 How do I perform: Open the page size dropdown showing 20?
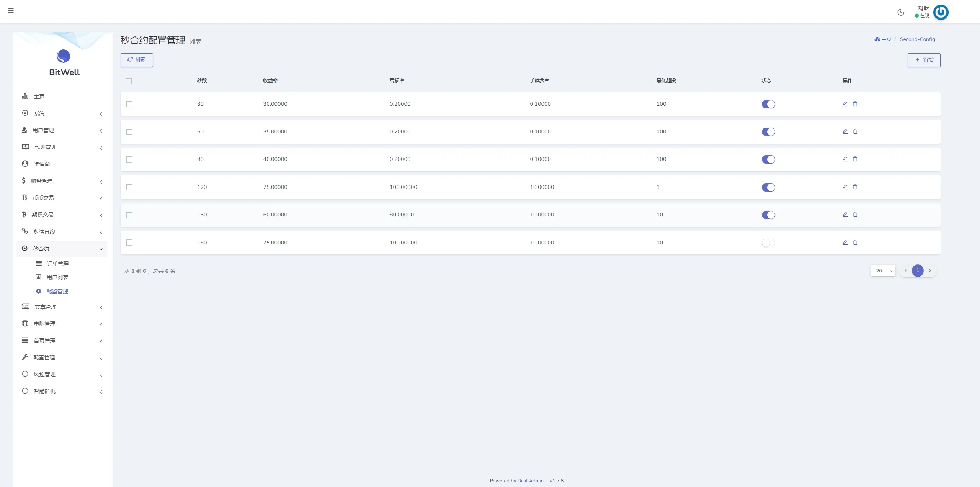[x=883, y=271]
